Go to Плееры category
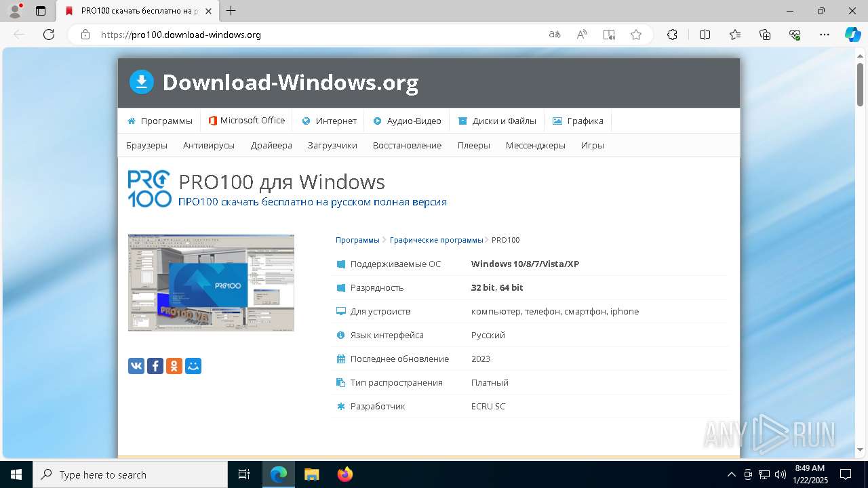 point(473,145)
